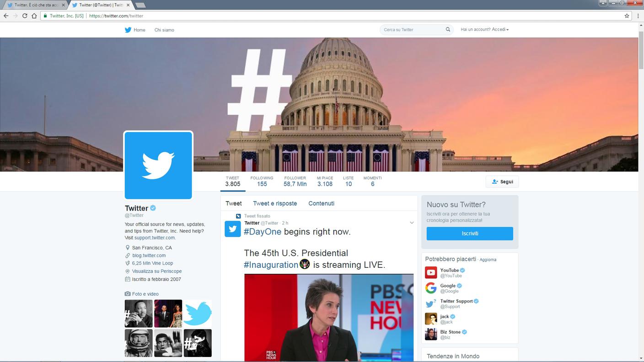The width and height of the screenshot is (644, 362).
Task: Open the Twitter bird media thumbnail
Action: [198, 314]
